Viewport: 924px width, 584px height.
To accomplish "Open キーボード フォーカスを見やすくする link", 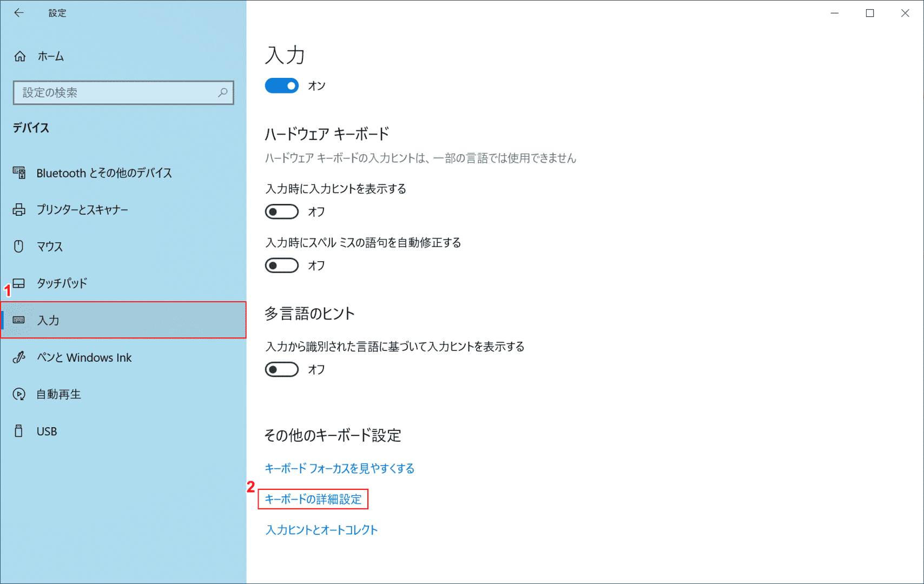I will (340, 468).
